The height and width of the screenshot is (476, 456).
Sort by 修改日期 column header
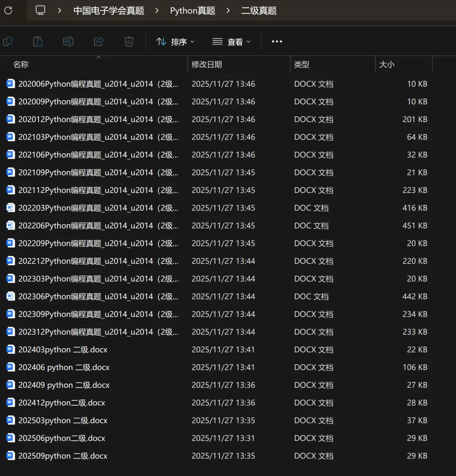206,64
